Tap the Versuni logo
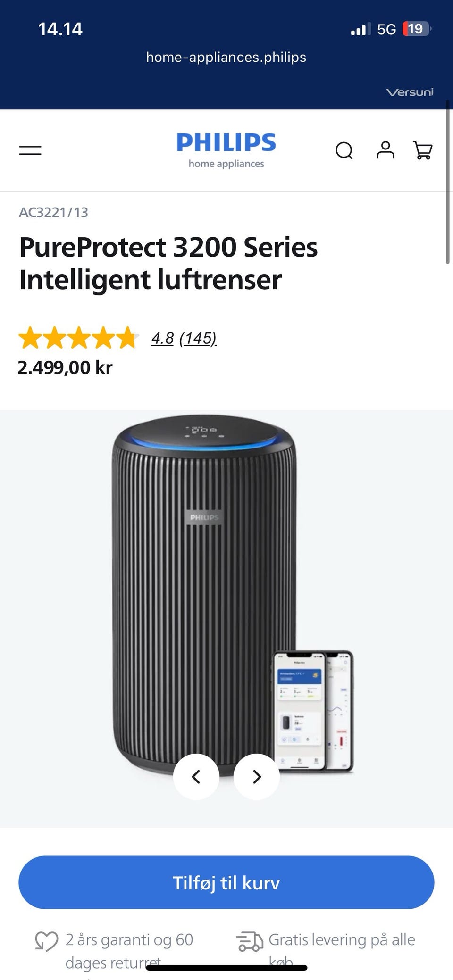Image resolution: width=453 pixels, height=980 pixels. [x=410, y=92]
